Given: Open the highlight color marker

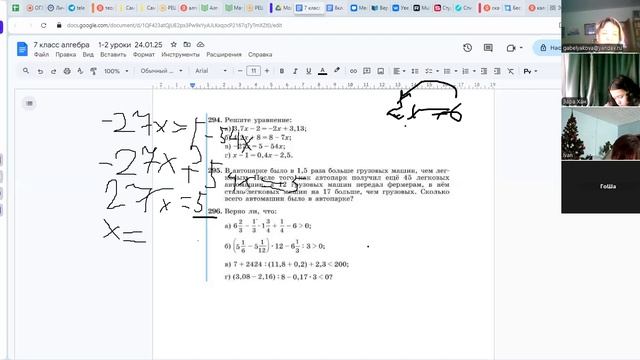Looking at the screenshot, I should coord(337,71).
